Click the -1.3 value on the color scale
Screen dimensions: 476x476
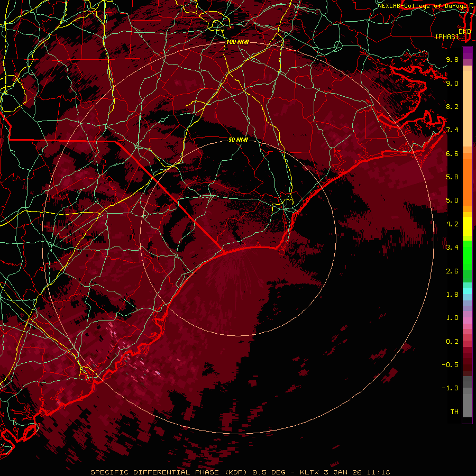(x=450, y=388)
